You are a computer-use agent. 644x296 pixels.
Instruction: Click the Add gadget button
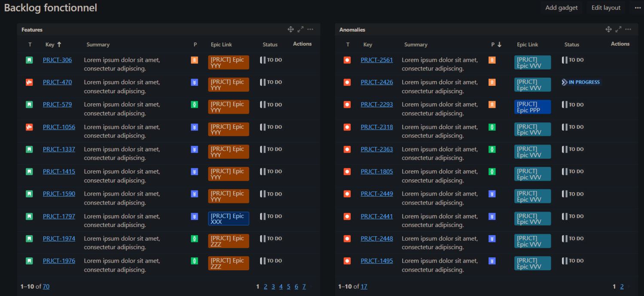pos(561,8)
